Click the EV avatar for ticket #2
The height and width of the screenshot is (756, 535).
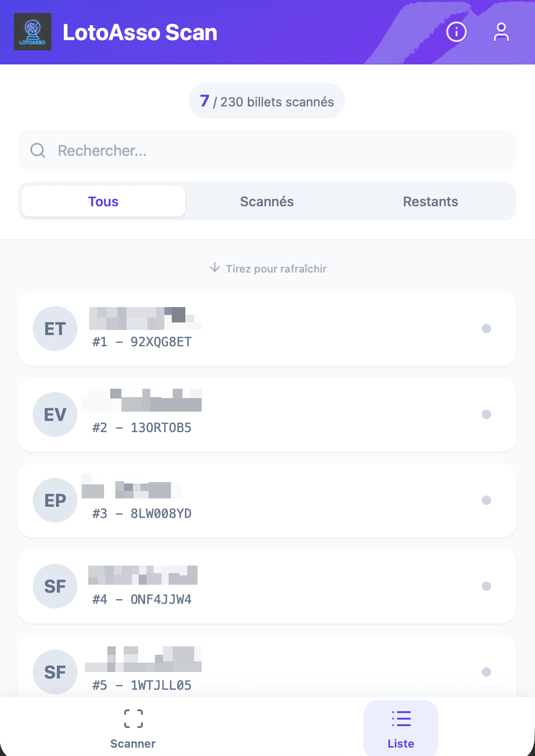click(55, 414)
